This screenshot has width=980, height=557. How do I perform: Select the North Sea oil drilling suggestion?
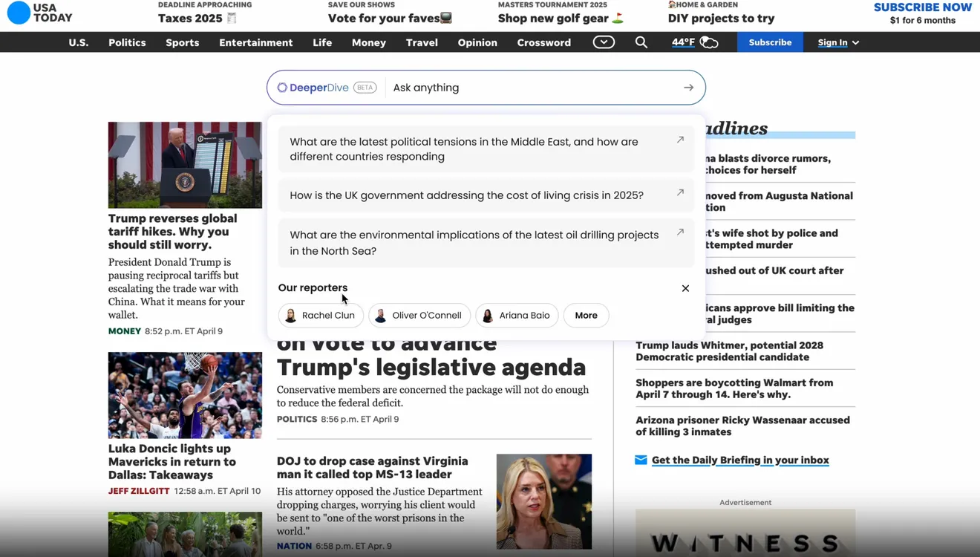486,243
